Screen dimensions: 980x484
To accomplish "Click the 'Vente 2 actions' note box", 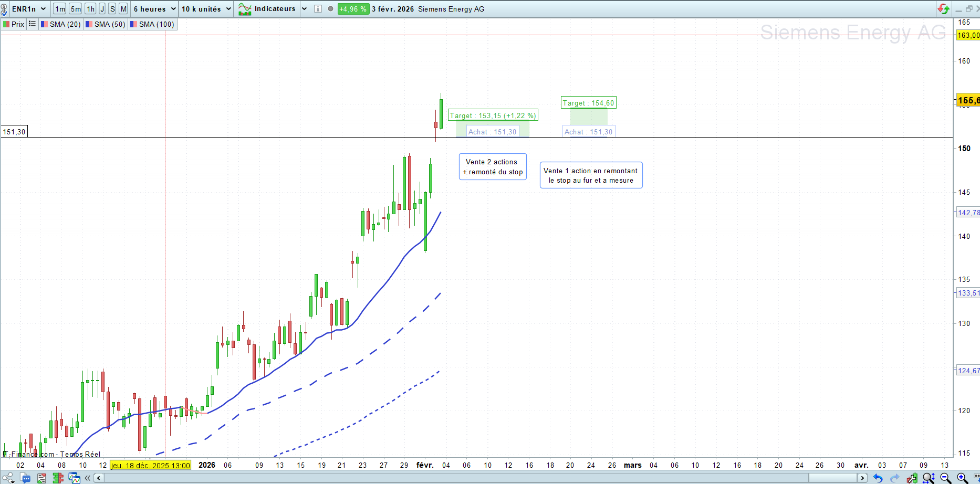I will tap(493, 167).
